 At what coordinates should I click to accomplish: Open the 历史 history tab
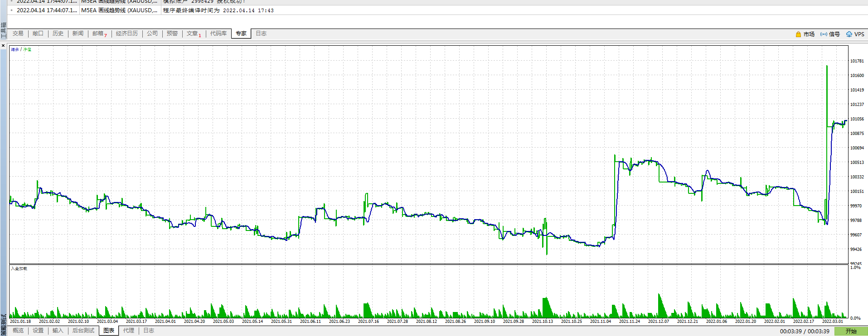[x=58, y=34]
